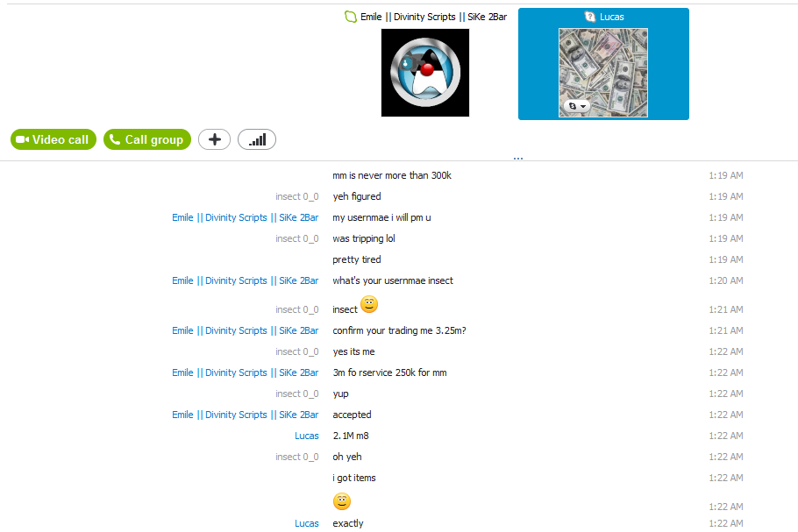Open Emile's Java Duke profile picture

point(425,73)
